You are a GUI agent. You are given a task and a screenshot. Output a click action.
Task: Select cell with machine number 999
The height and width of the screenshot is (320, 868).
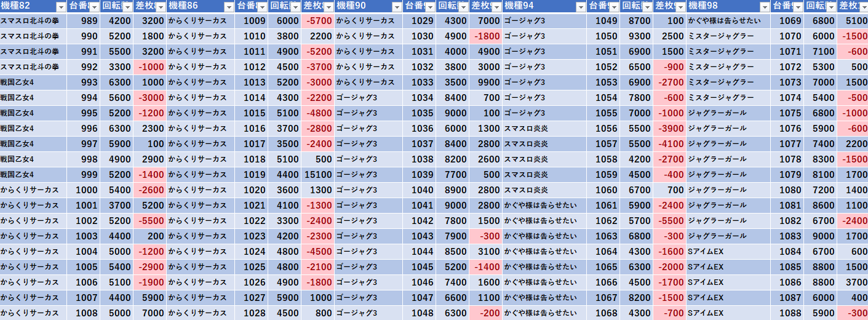(84, 175)
